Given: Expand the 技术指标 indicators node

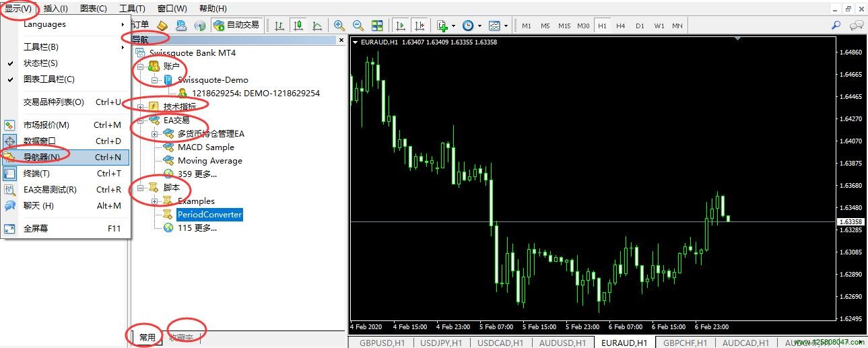Looking at the screenshot, I should 141,106.
